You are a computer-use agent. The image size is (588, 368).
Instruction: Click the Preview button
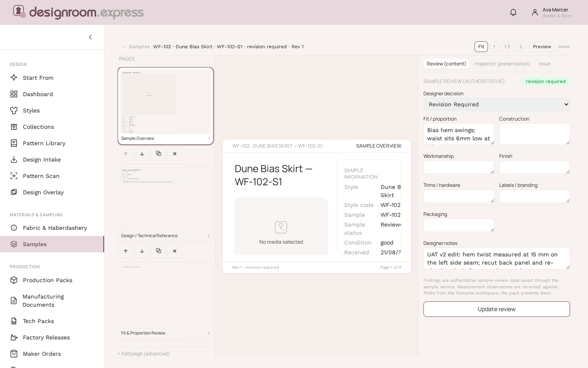(x=542, y=47)
